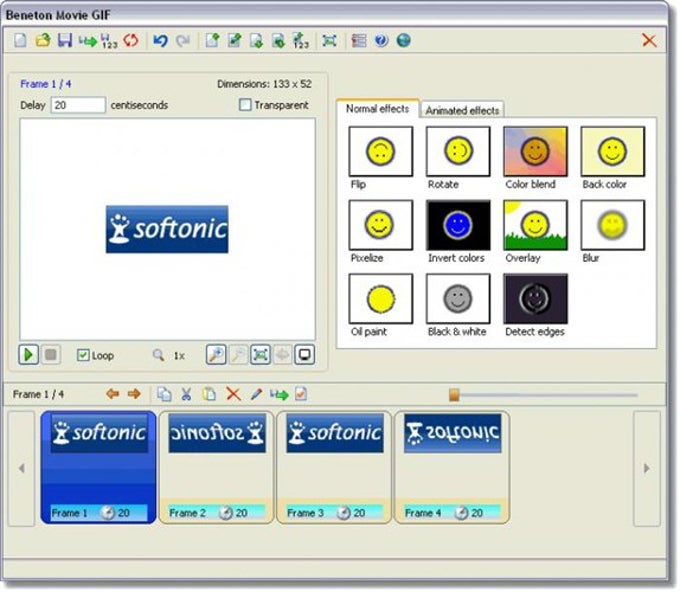Click the monitor display icon

point(304,355)
